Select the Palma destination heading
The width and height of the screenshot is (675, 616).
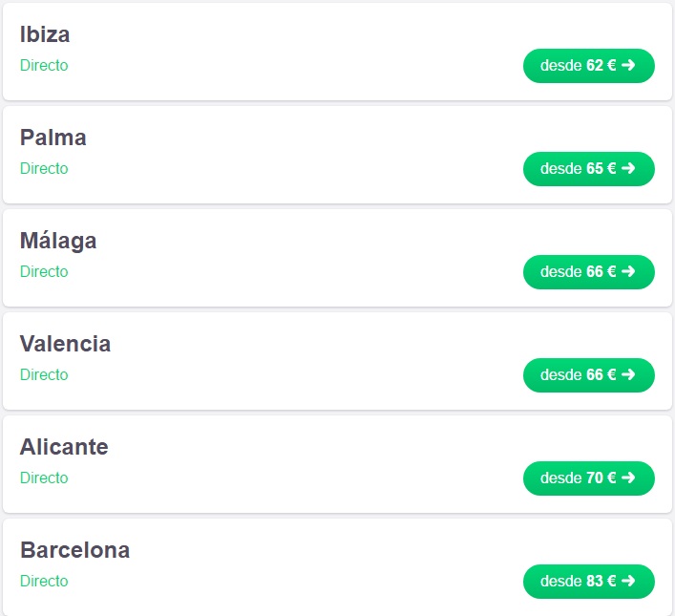[x=53, y=138]
